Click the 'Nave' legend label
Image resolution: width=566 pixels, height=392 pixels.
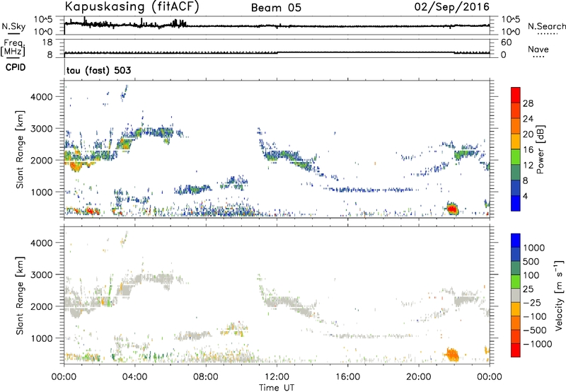(538, 50)
